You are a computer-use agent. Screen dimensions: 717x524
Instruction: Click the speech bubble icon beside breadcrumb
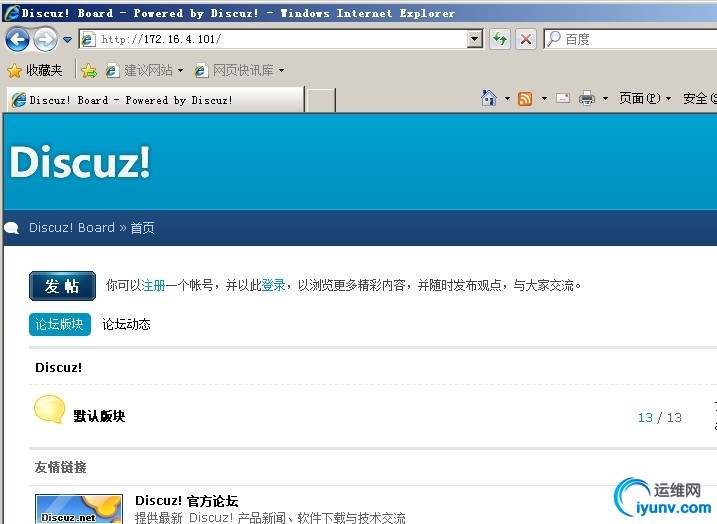point(11,228)
